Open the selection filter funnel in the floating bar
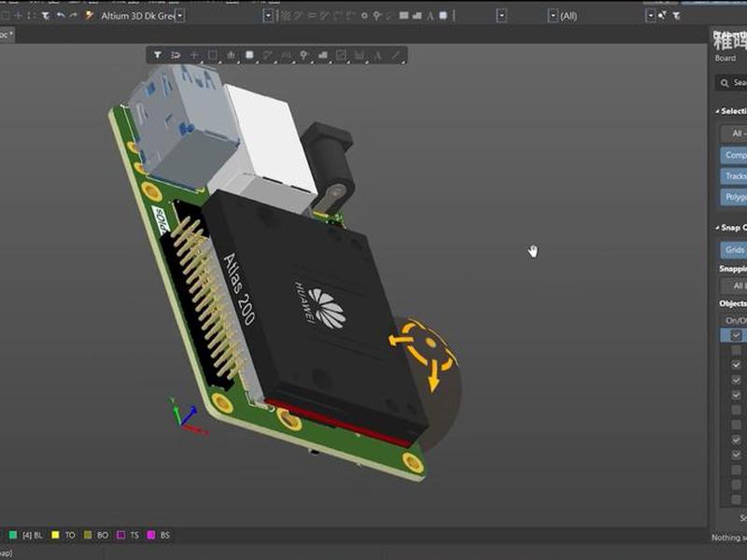 (x=157, y=55)
